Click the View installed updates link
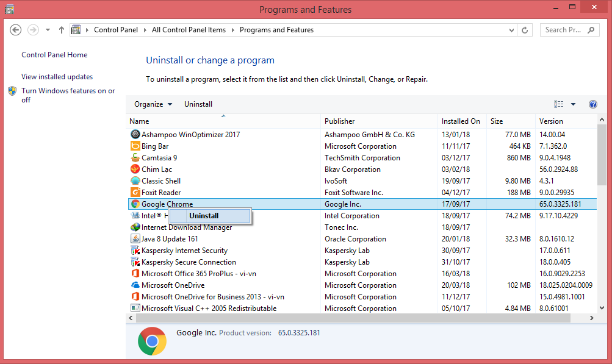 57,77
